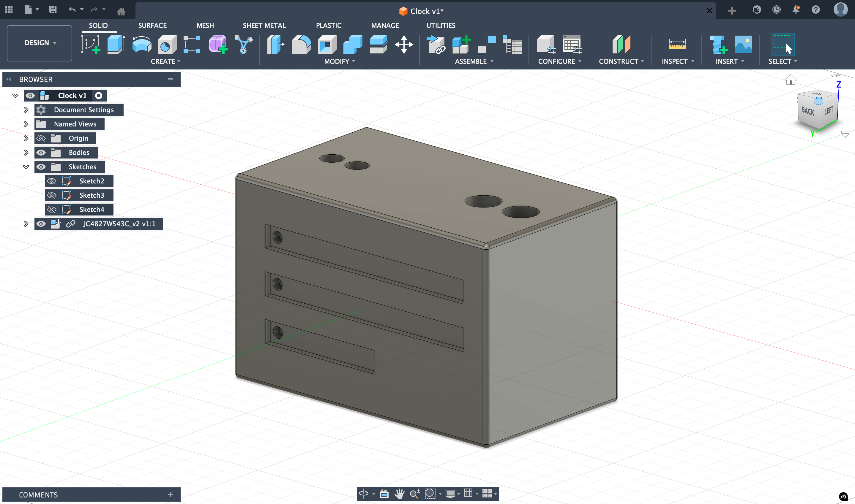The image size is (855, 504).
Task: Click the Move/Copy arrows icon
Action: click(404, 45)
